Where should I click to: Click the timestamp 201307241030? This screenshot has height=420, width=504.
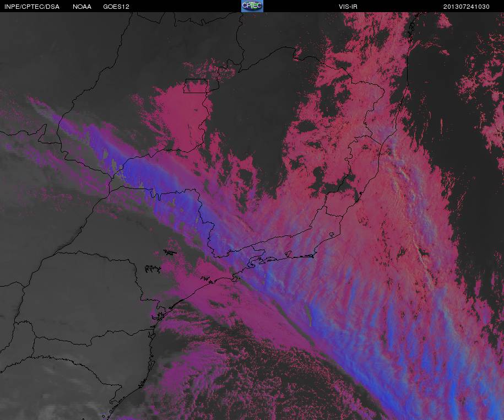tap(467, 7)
